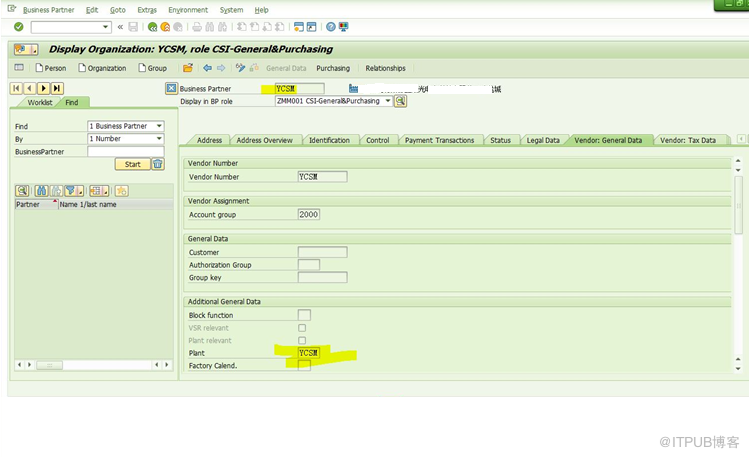Viewport: 749px width, 457px height.
Task: Click the Open Business Partner folder icon
Action: pyautogui.click(x=187, y=68)
